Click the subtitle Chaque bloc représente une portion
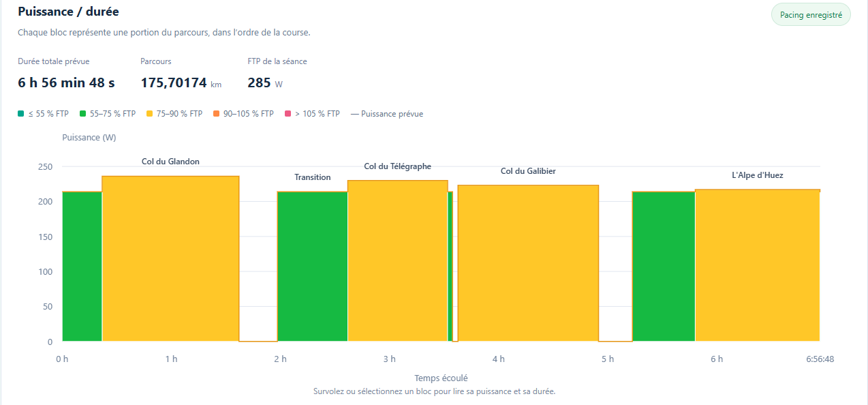Image resolution: width=868 pixels, height=405 pixels. pos(164,32)
